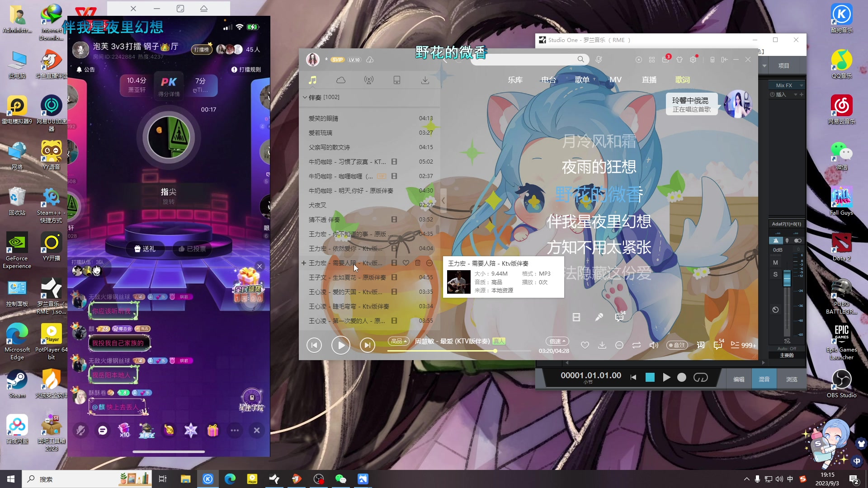The image size is (868, 488).
Task: Open the Kugou messages mailbox icon
Action: [x=665, y=60]
